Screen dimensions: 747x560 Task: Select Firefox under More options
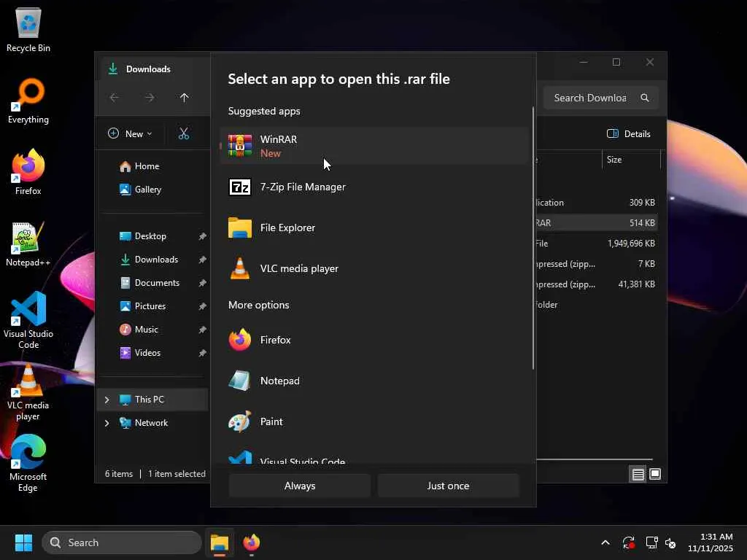[374, 340]
